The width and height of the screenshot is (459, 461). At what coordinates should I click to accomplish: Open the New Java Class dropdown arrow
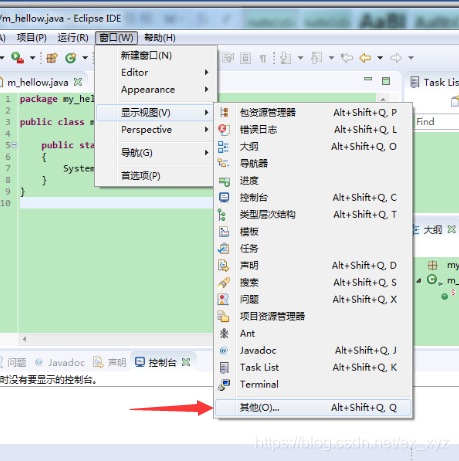(85, 58)
